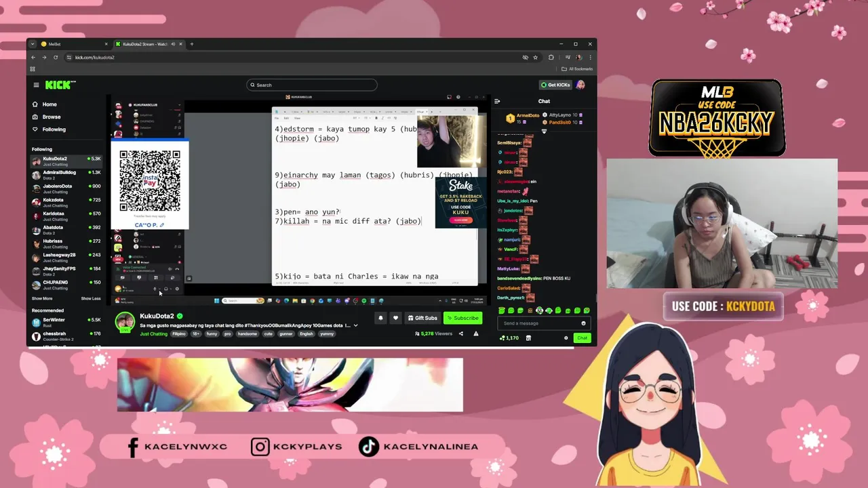Expand the chat gift leaderboard arrow

tap(544, 131)
